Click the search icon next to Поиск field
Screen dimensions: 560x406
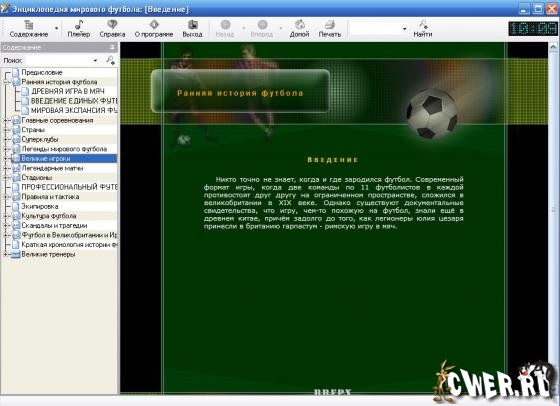[x=111, y=60]
